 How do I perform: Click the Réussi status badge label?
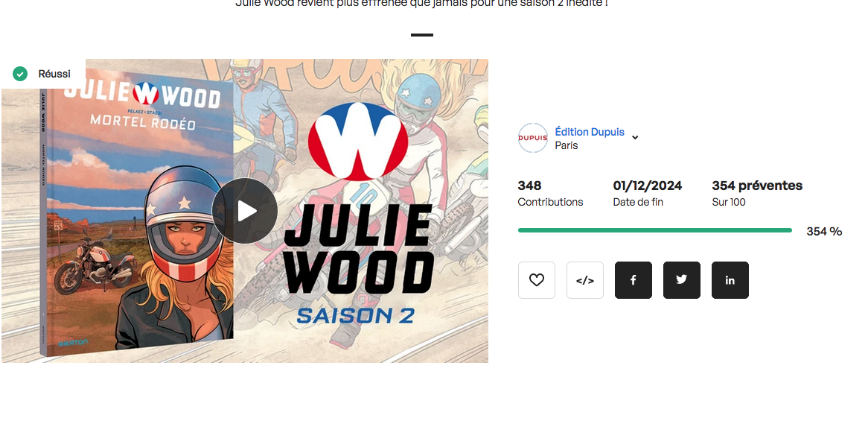coord(54,74)
